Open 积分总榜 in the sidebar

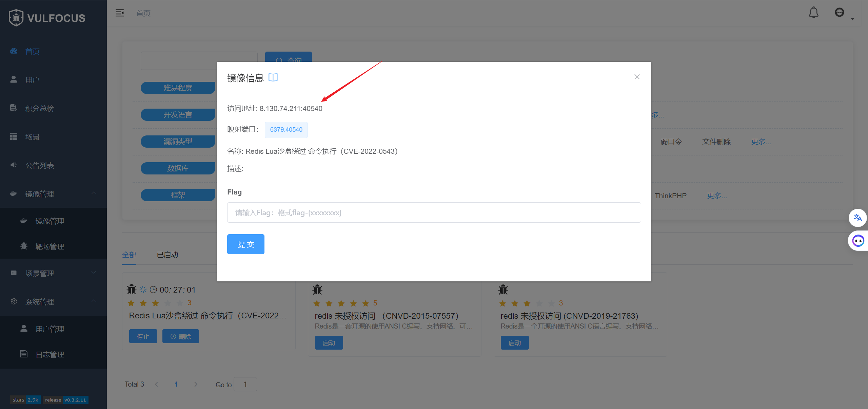[39, 108]
